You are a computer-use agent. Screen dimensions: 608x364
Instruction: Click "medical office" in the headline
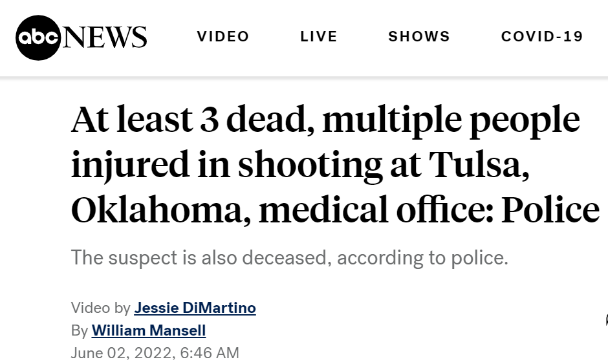[376, 209]
